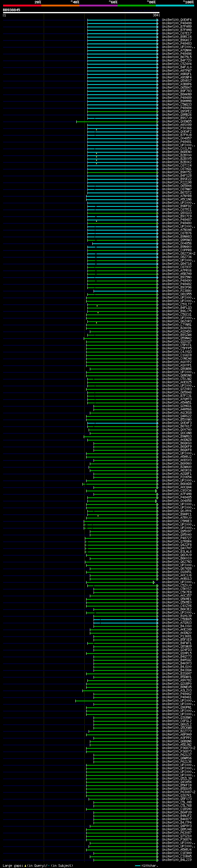Choose the UniRef100_Q8WMS6 label

(177, 758)
